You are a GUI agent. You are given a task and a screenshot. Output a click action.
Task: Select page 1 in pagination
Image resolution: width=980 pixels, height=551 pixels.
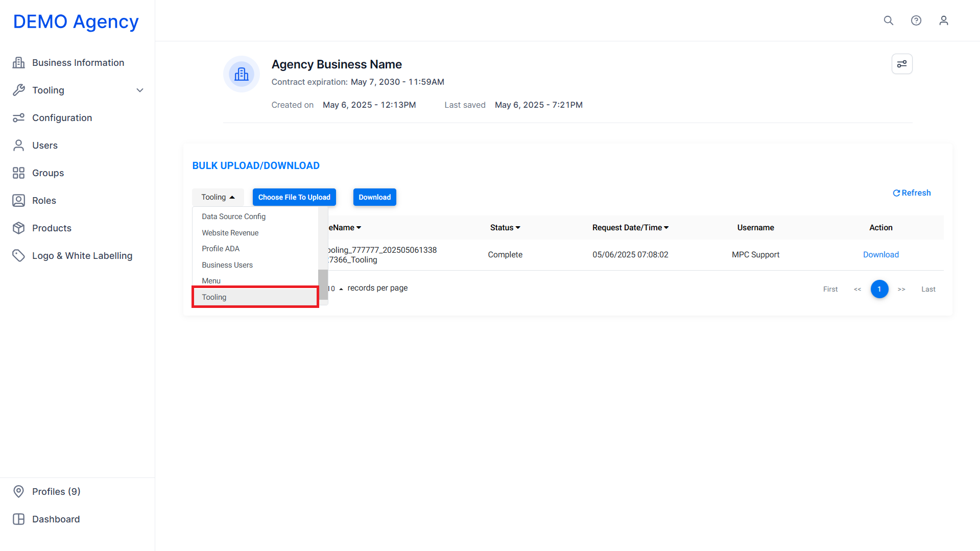[x=879, y=289]
